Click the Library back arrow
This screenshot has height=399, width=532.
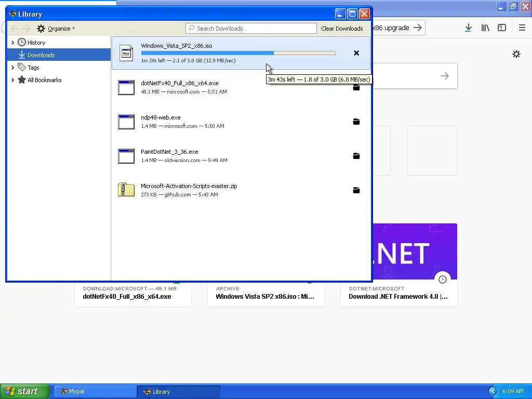pyautogui.click(x=14, y=29)
